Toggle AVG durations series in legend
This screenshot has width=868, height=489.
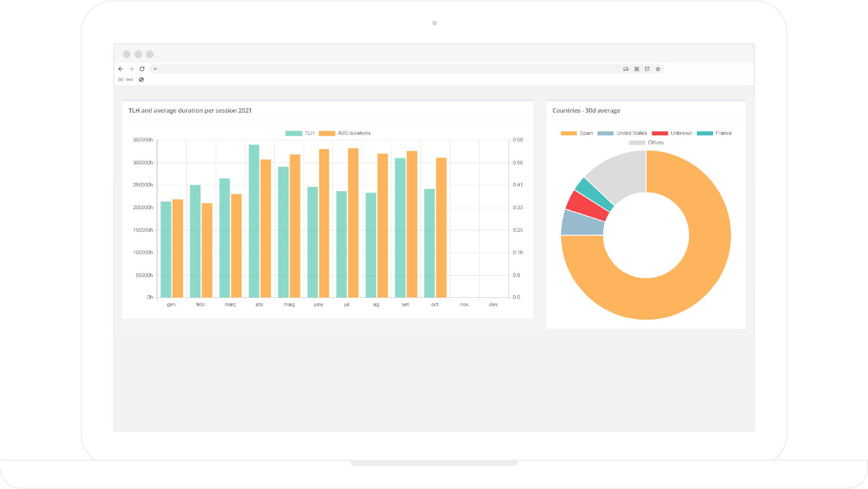(345, 133)
